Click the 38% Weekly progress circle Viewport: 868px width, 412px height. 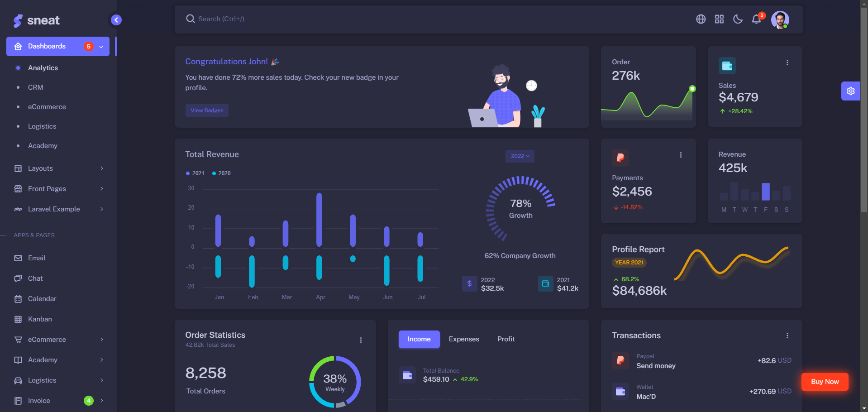point(335,382)
